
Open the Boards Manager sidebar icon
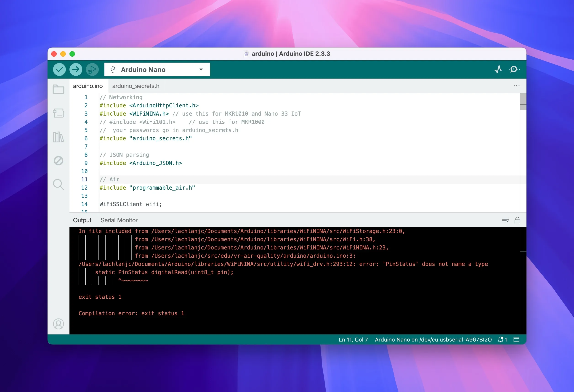[58, 113]
